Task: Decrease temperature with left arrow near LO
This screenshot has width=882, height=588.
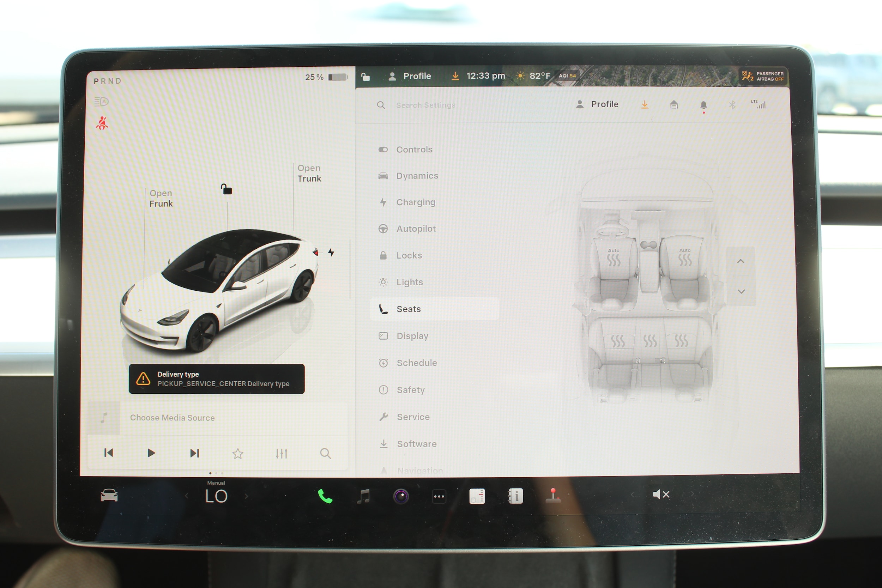Action: 186,496
